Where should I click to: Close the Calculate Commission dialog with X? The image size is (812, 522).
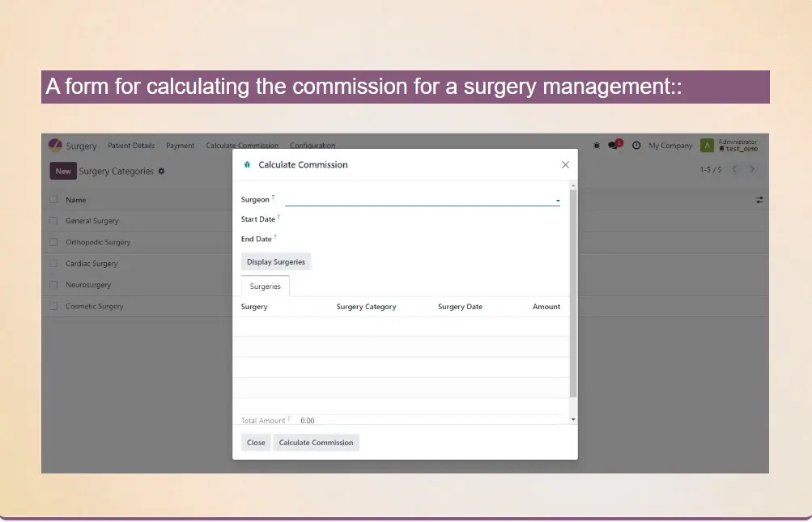[565, 165]
